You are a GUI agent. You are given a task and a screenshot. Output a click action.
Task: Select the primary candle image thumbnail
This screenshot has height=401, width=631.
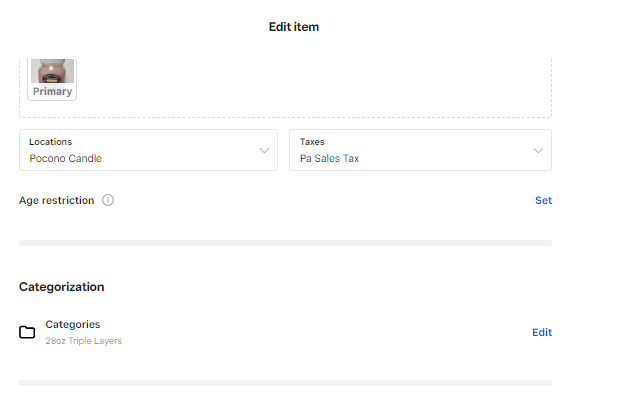52,71
